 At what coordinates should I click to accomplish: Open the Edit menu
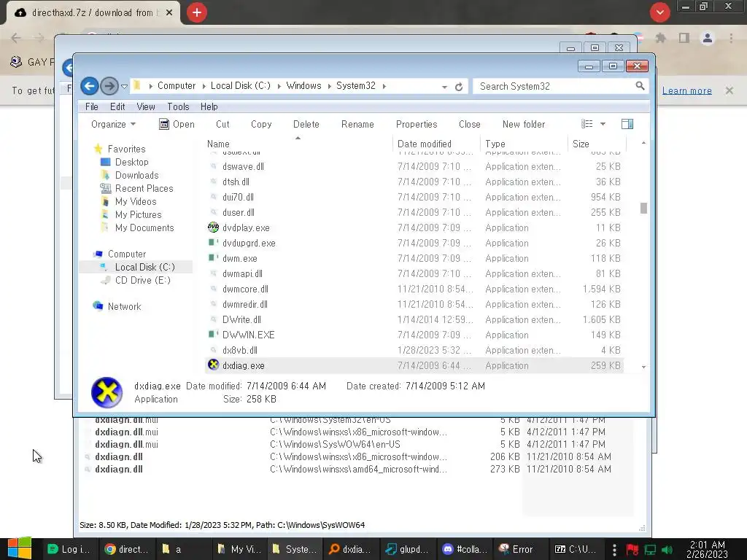(x=117, y=106)
